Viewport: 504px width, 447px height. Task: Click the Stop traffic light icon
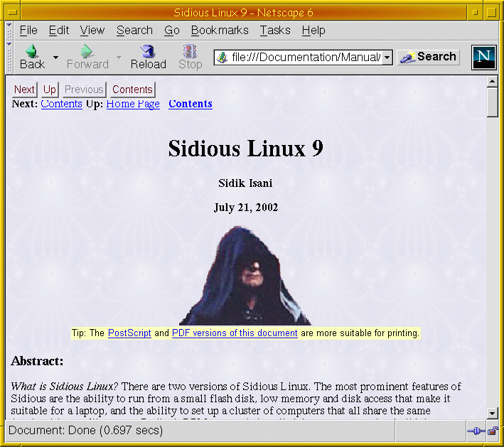click(190, 50)
